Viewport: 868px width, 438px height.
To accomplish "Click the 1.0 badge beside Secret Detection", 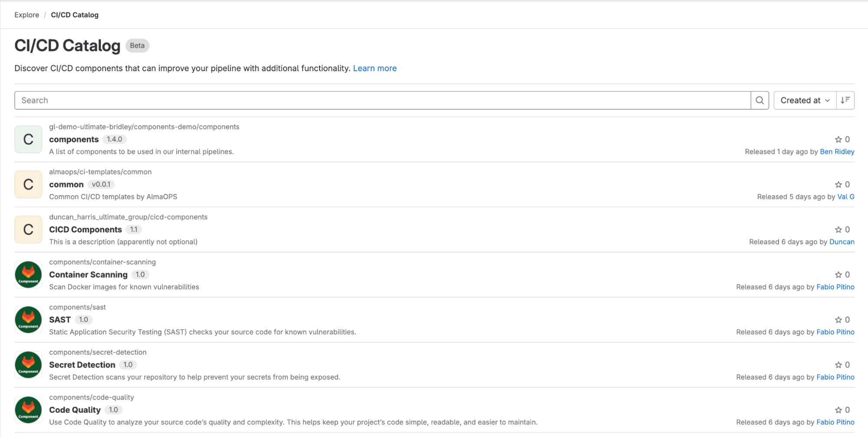I will click(x=128, y=365).
